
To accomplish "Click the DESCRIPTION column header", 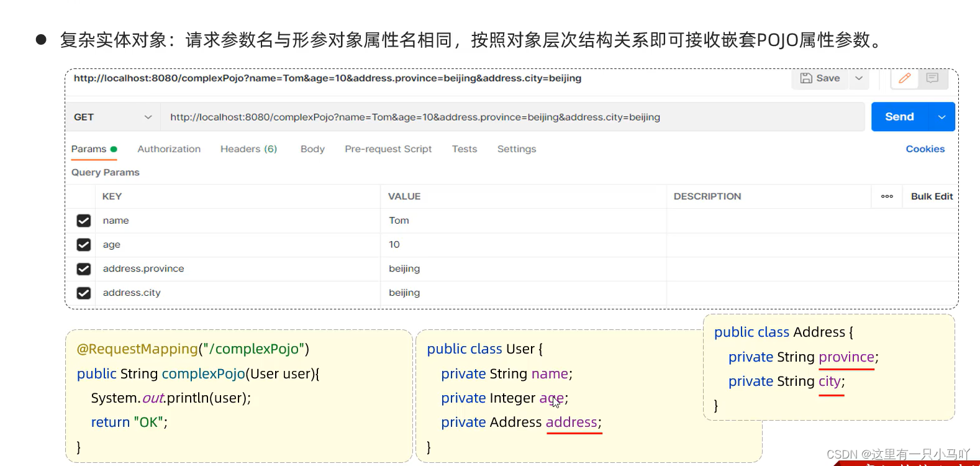I will (x=707, y=196).
